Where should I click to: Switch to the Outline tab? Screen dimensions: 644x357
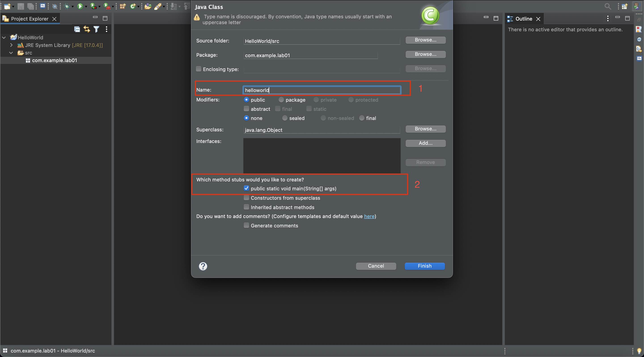pos(524,19)
